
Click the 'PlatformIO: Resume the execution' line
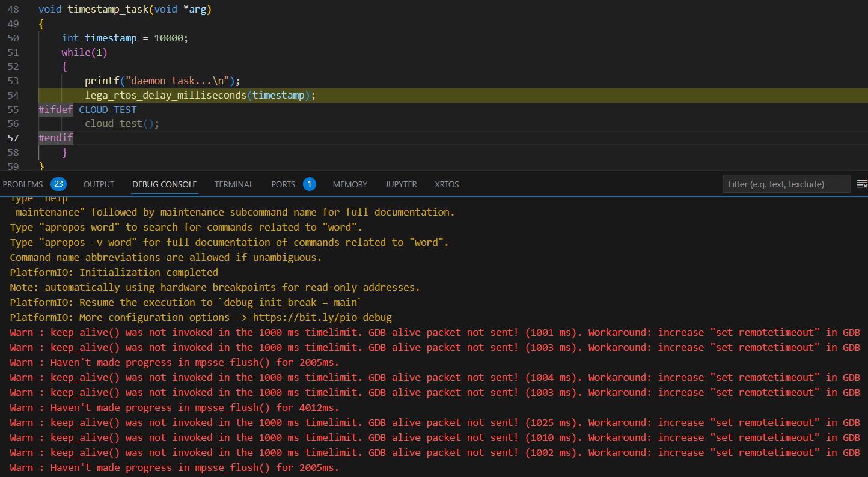186,302
